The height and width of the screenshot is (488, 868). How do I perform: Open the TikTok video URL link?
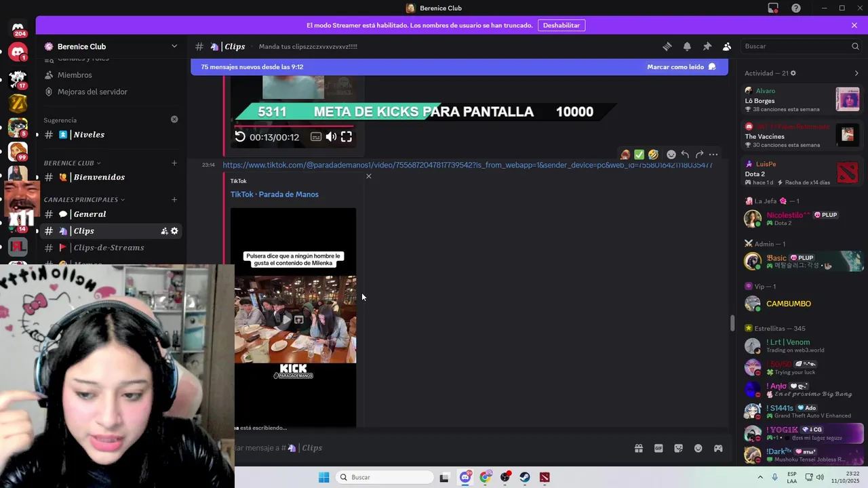467,165
